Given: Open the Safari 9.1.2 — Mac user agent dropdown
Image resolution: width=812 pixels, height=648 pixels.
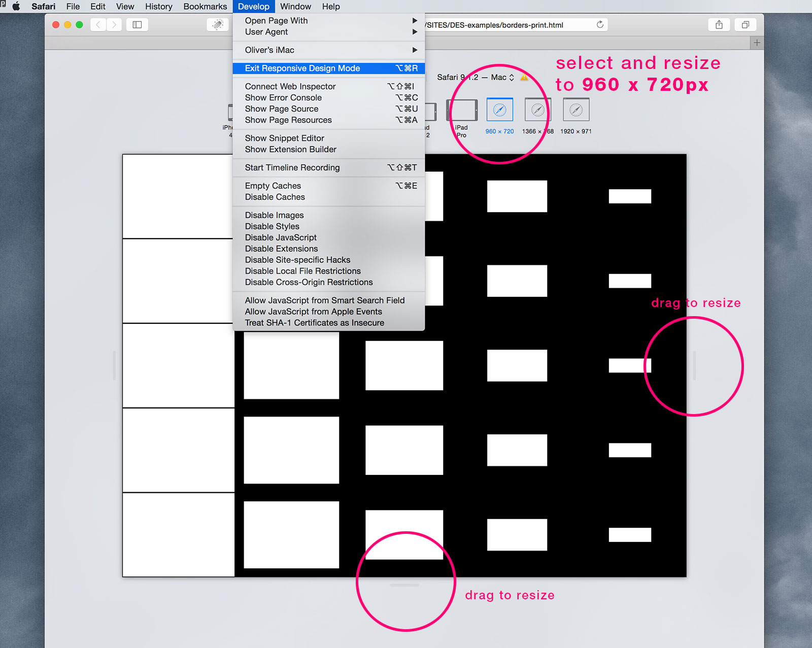Looking at the screenshot, I should click(x=476, y=77).
